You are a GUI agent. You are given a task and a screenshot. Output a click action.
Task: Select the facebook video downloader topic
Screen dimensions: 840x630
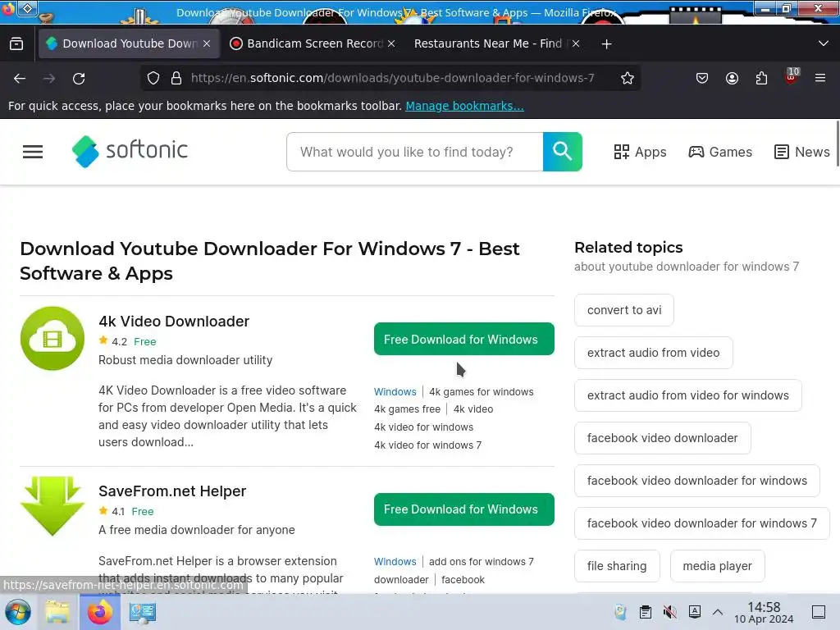tap(662, 438)
